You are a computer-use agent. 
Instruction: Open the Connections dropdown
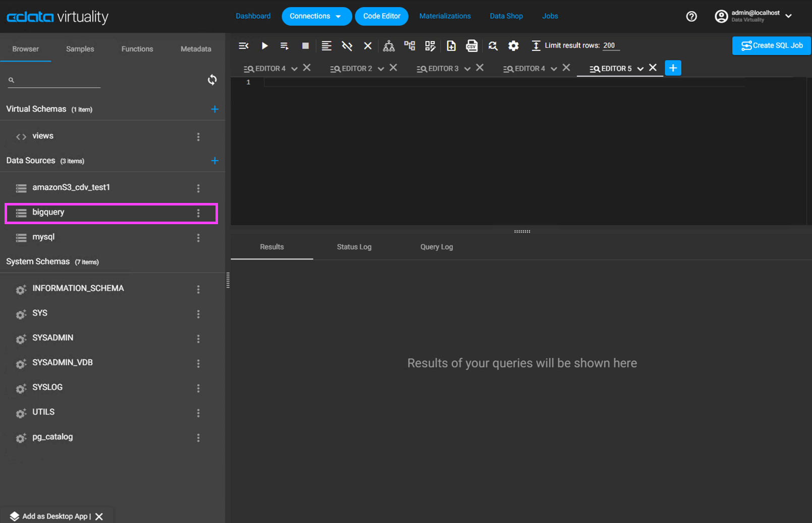[x=316, y=16]
